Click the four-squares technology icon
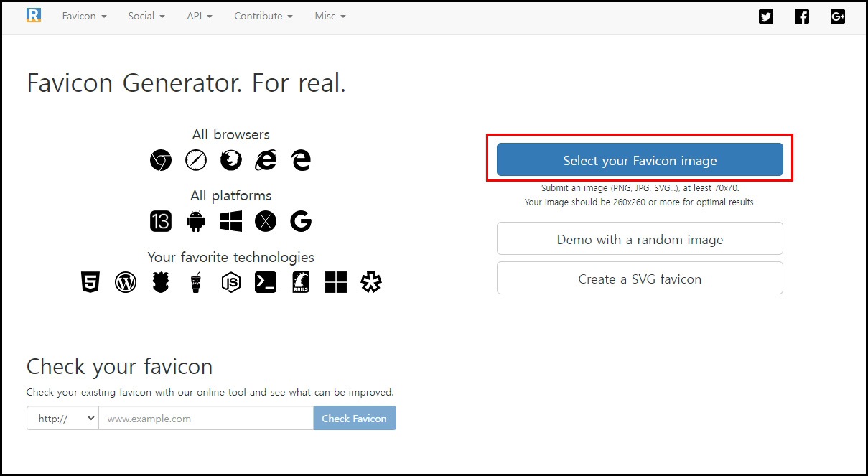The image size is (868, 476). pyautogui.click(x=336, y=282)
